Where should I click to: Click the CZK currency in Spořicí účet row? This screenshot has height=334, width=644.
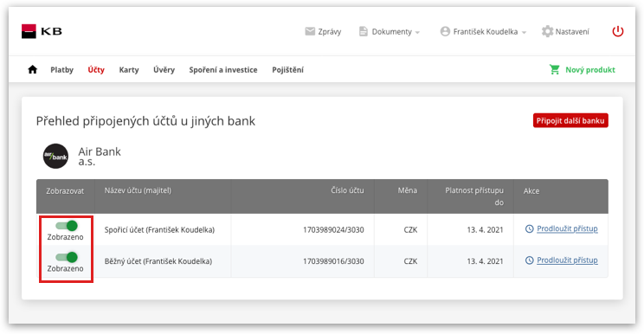[x=410, y=230]
